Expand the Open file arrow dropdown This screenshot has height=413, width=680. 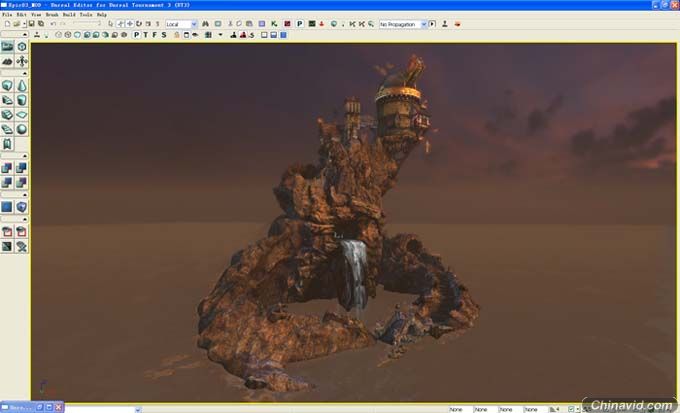click(x=24, y=24)
